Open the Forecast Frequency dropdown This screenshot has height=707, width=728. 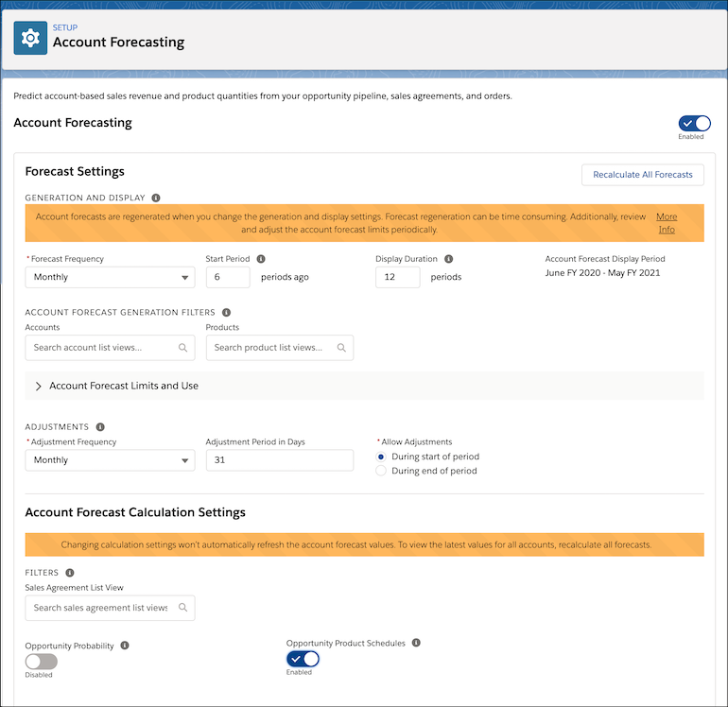click(110, 277)
